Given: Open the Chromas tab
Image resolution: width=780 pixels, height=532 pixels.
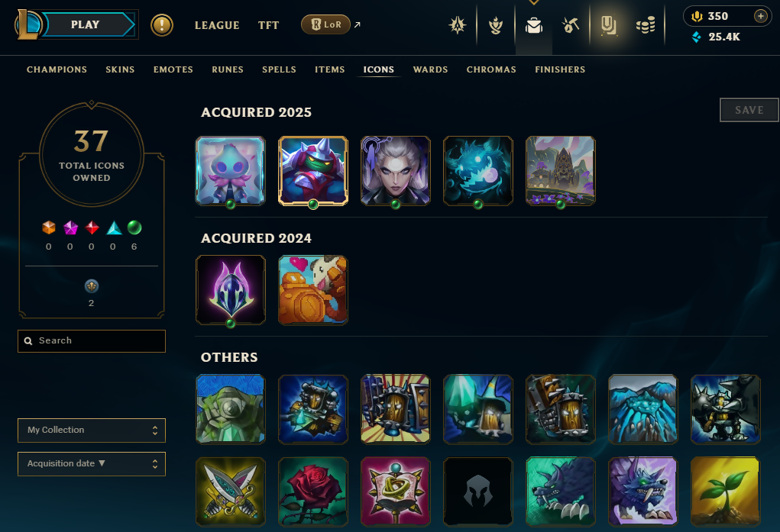Looking at the screenshot, I should [491, 69].
